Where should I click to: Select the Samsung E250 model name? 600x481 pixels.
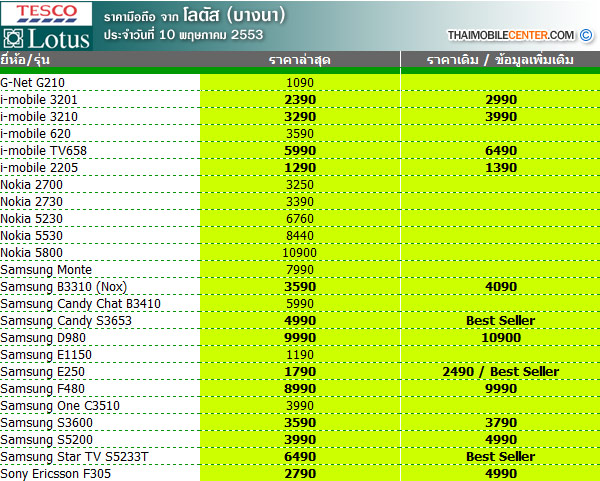click(42, 372)
